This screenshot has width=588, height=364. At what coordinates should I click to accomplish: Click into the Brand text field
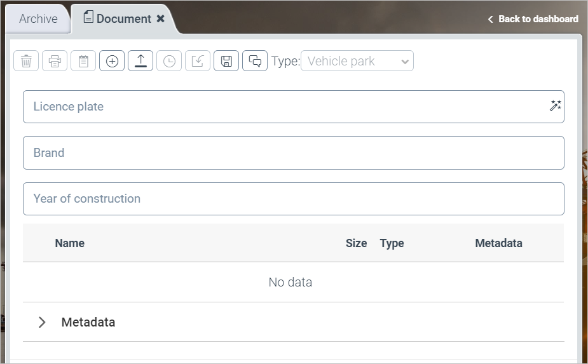coord(293,152)
